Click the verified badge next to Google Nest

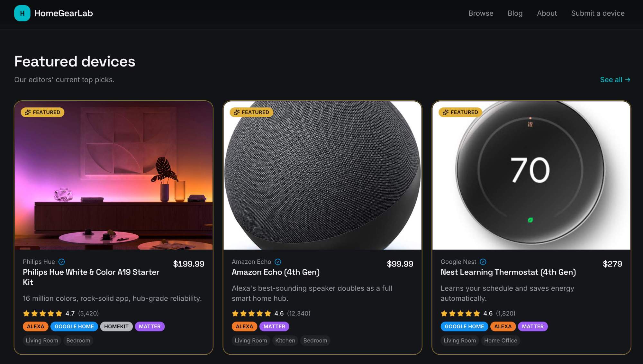click(483, 262)
